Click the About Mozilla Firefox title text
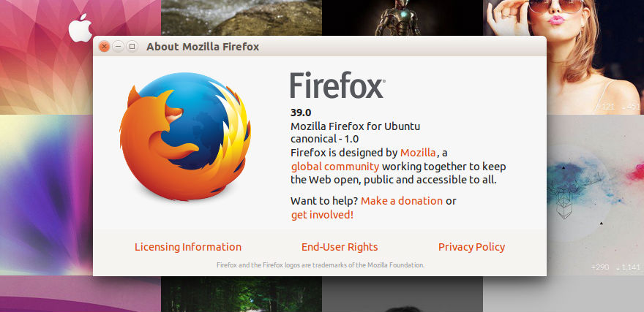 203,47
